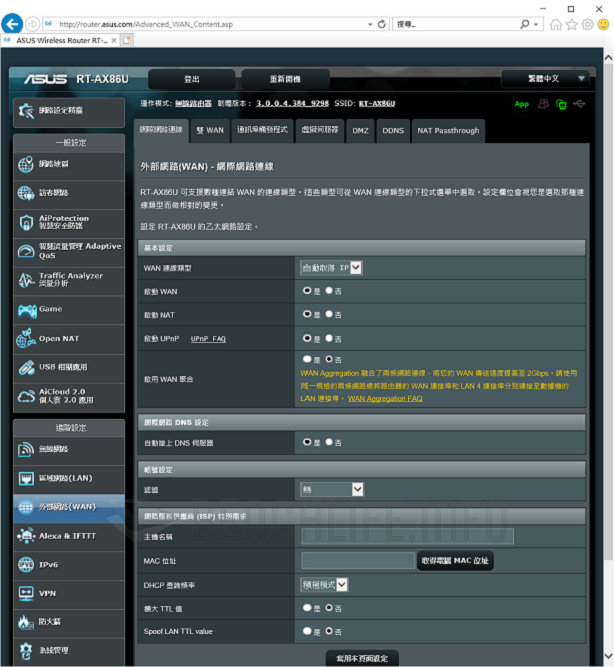Click the green App status label
Viewport: 614px width, 667px height.
pos(521,104)
